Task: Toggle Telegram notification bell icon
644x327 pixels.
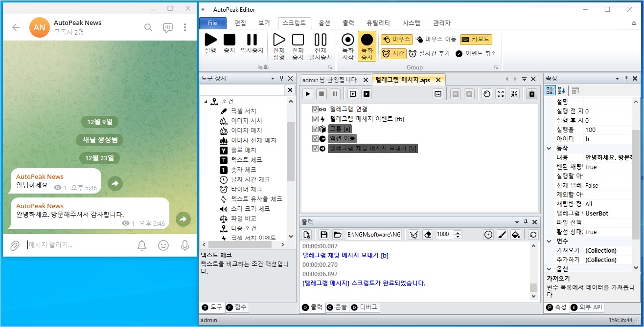Action: coord(142,245)
